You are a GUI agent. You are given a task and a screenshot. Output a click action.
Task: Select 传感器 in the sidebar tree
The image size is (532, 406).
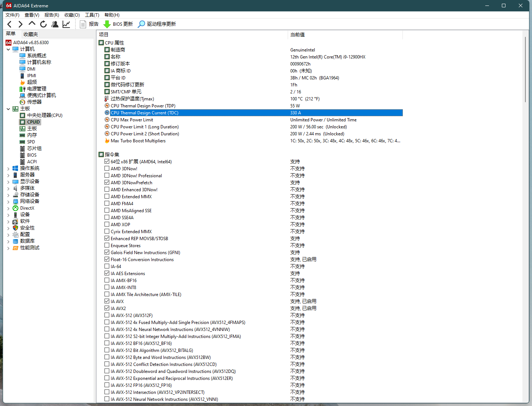pos(34,102)
